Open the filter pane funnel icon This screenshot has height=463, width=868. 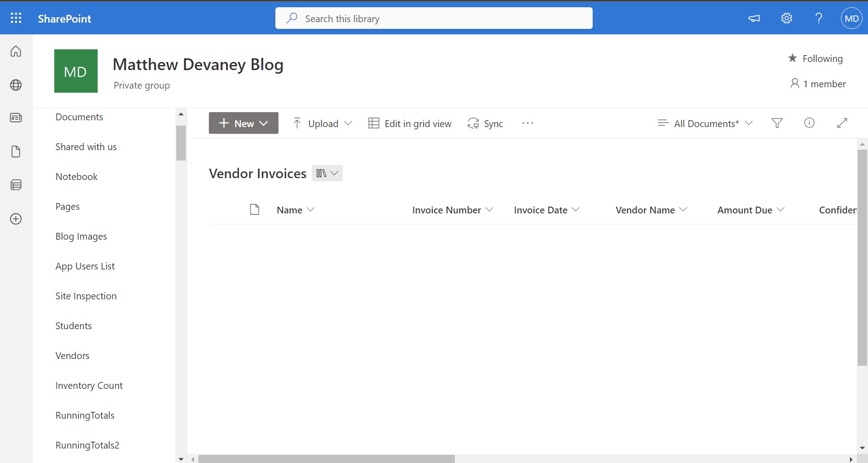coord(777,123)
